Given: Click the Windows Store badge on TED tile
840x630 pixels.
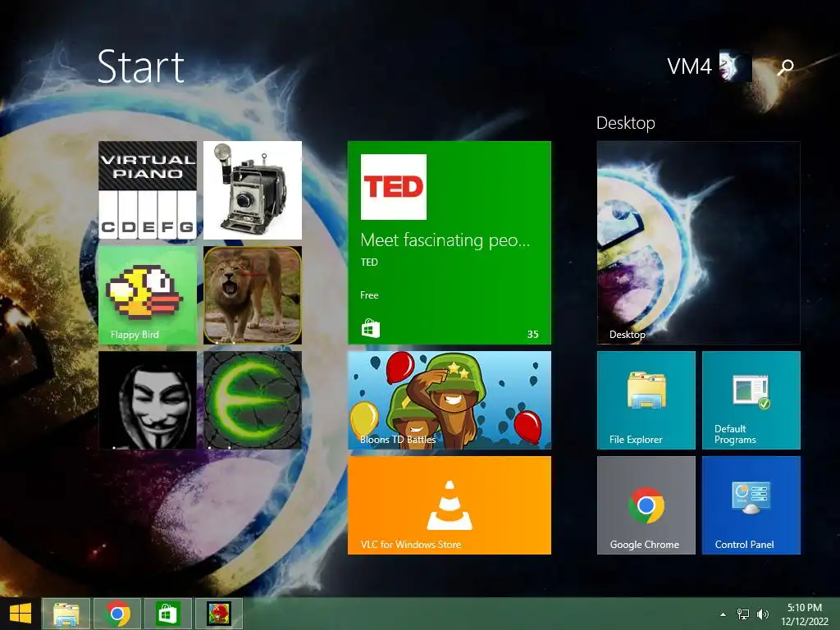Looking at the screenshot, I should pyautogui.click(x=370, y=328).
